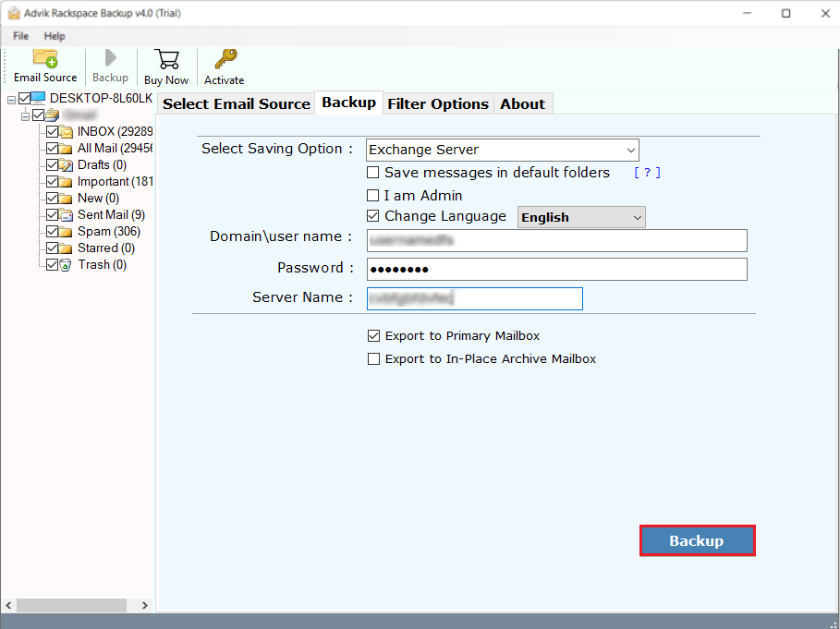Screen dimensions: 840x629
Task: Open the Buy Now cart icon
Action: (x=166, y=59)
